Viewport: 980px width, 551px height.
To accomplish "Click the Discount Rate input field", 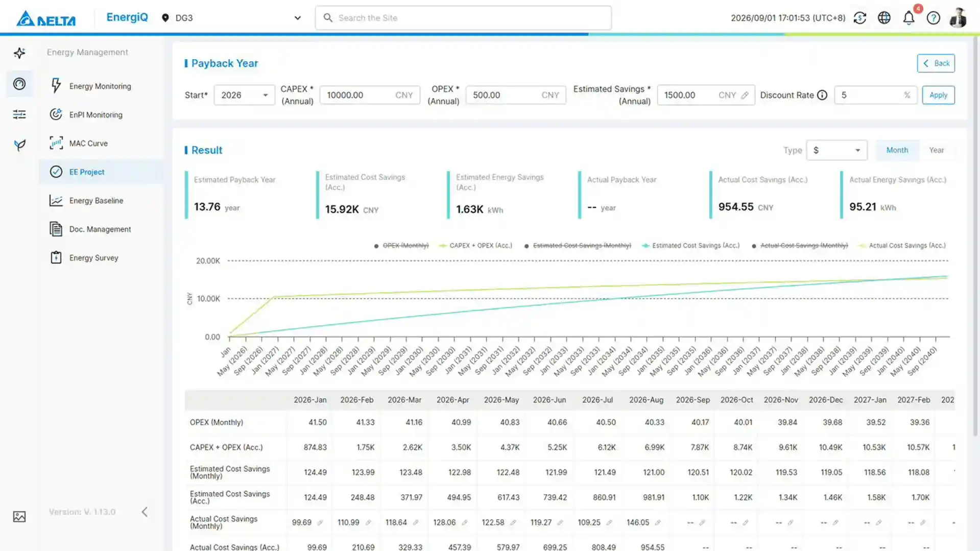I will (x=875, y=95).
